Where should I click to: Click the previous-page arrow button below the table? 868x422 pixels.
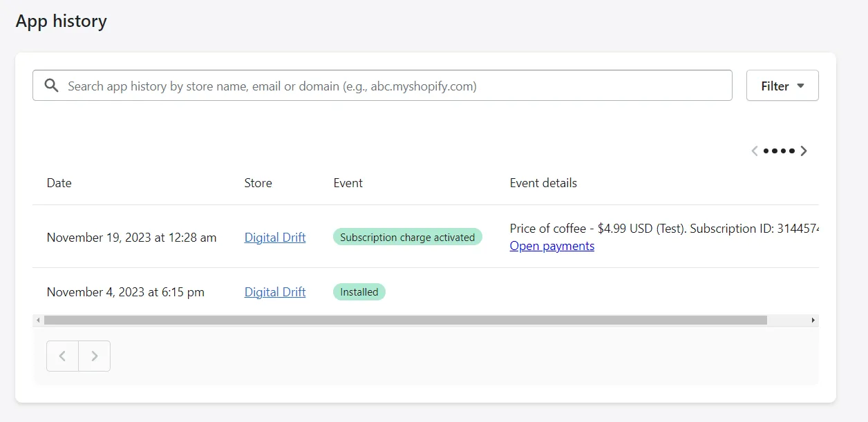(62, 356)
